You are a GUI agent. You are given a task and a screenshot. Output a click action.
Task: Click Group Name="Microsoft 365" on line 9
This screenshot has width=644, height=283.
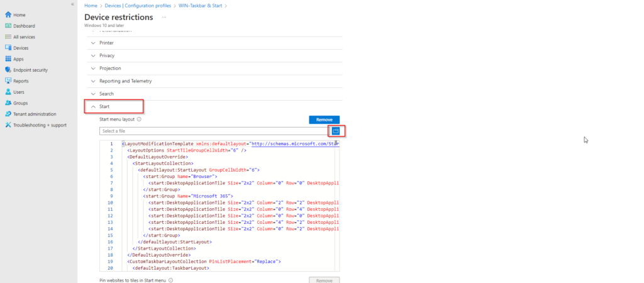[187, 196]
